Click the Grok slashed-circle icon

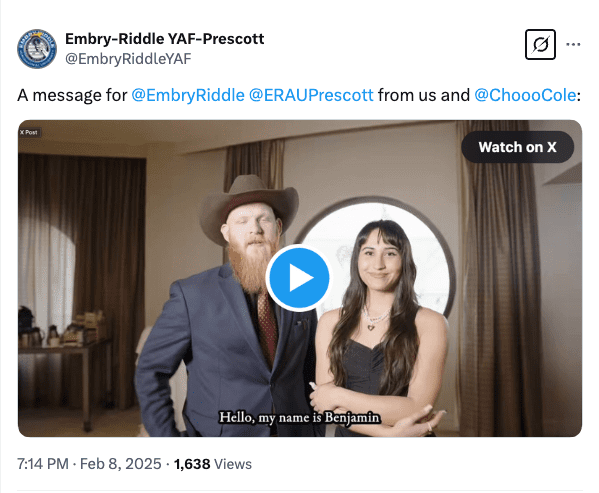click(540, 45)
